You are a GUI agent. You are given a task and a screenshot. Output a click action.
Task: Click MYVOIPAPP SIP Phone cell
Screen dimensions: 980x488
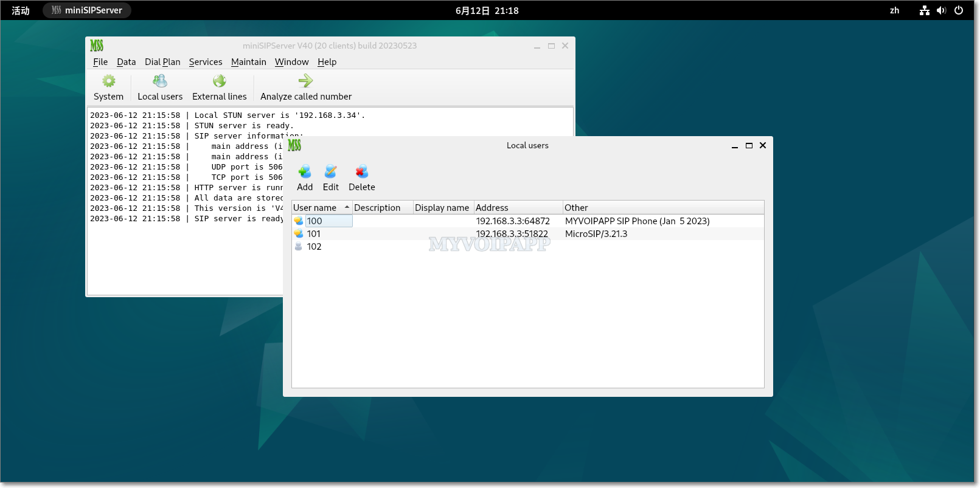(638, 221)
